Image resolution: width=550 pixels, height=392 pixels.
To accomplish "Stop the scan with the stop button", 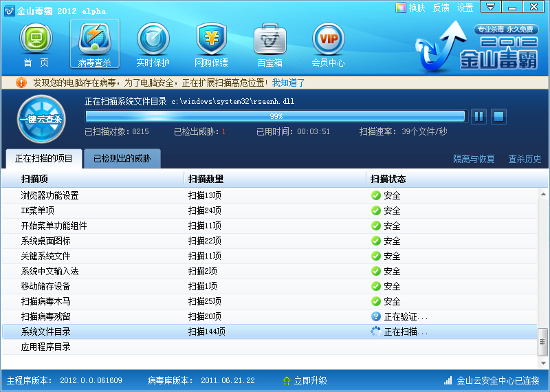I will (x=498, y=116).
